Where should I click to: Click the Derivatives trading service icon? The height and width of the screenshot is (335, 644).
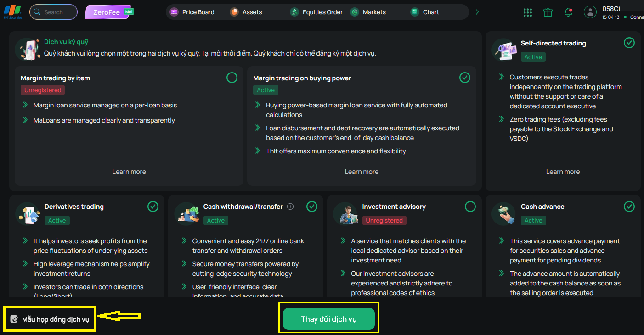28,214
